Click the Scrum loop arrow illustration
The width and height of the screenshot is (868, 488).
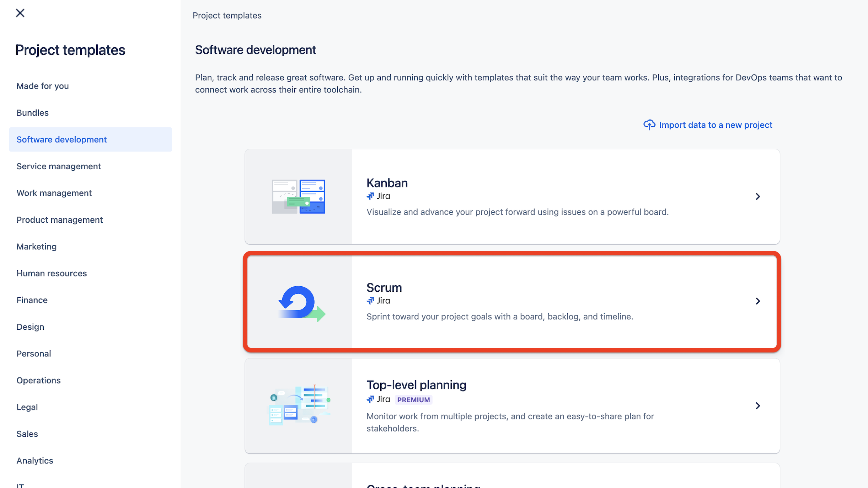click(301, 303)
